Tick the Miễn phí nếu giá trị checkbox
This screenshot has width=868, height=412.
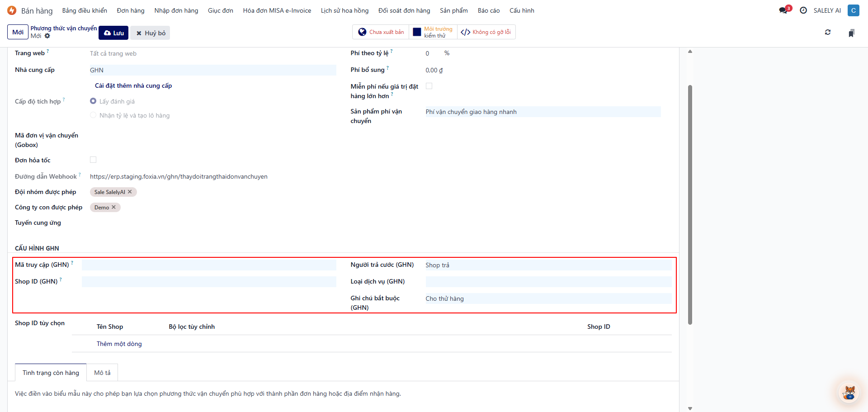429,86
